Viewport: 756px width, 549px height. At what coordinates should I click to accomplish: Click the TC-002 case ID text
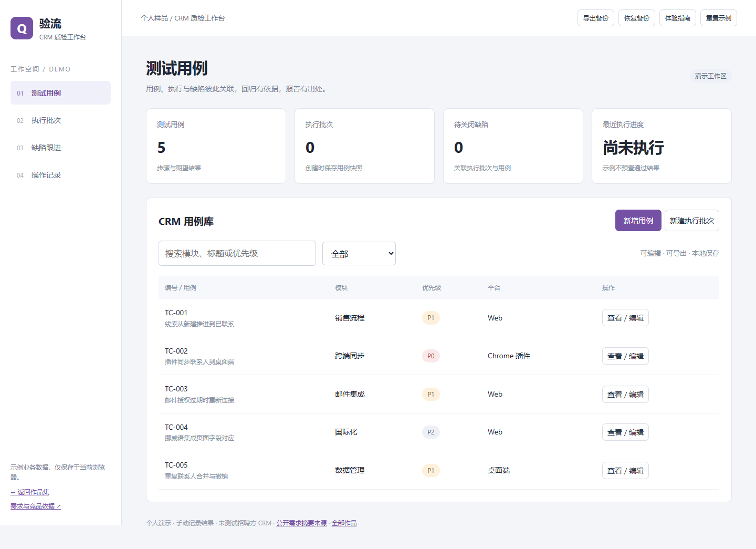[x=176, y=351]
